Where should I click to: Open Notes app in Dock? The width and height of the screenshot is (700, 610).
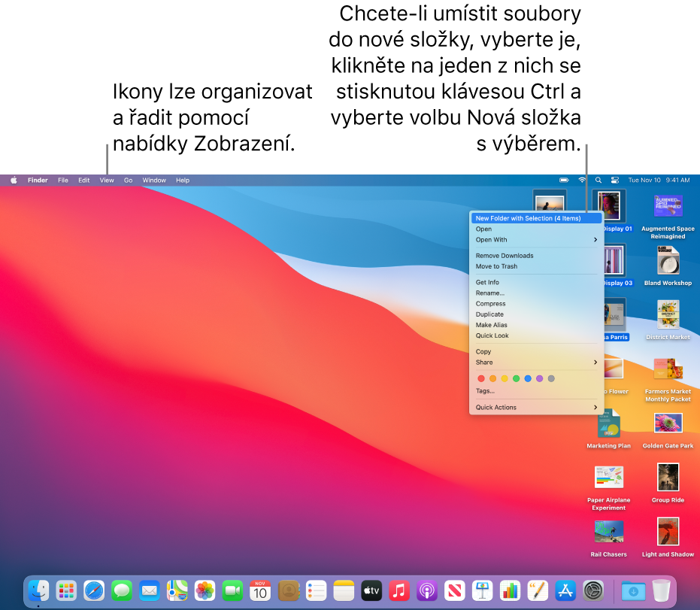coord(344,590)
